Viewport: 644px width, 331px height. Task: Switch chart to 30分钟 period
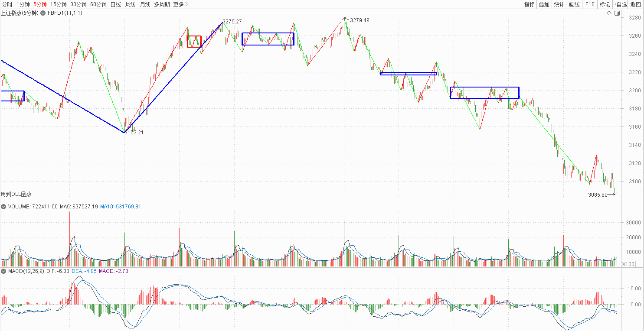tap(78, 4)
